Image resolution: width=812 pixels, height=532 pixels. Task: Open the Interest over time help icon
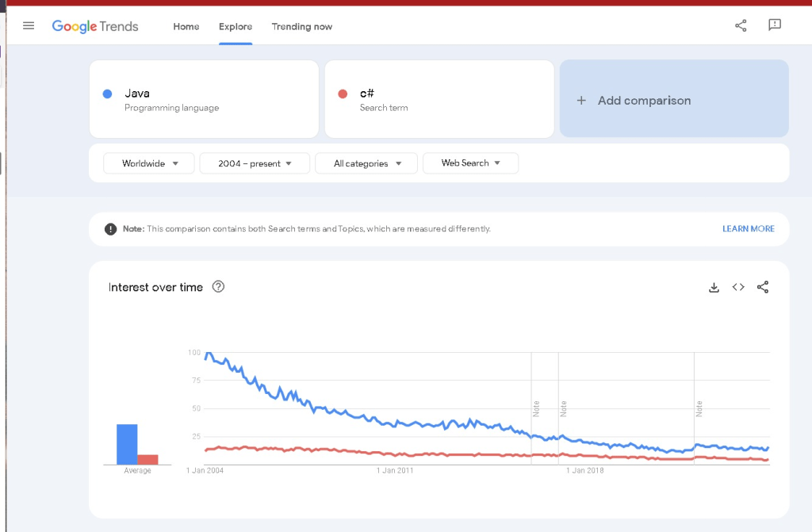click(x=218, y=286)
